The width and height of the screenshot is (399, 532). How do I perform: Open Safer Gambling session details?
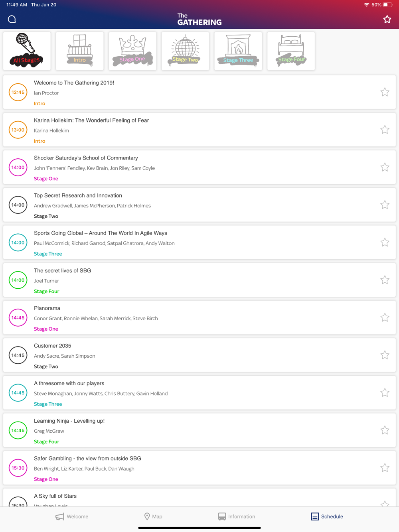[x=199, y=468]
